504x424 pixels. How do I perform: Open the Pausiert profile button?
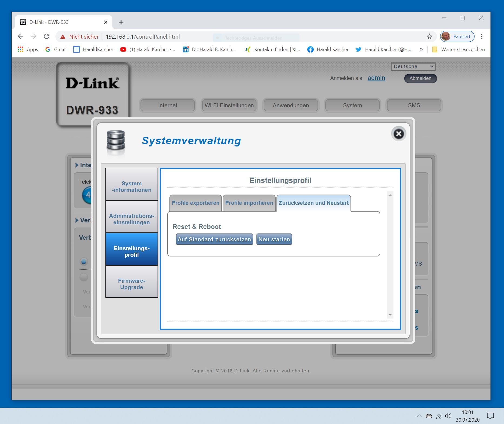tap(457, 36)
